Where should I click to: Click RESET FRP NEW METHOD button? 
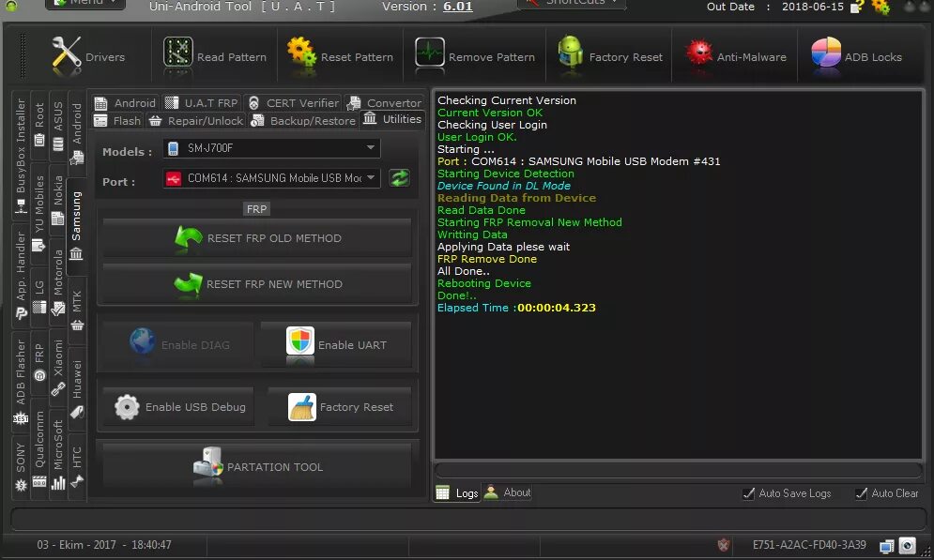(257, 284)
